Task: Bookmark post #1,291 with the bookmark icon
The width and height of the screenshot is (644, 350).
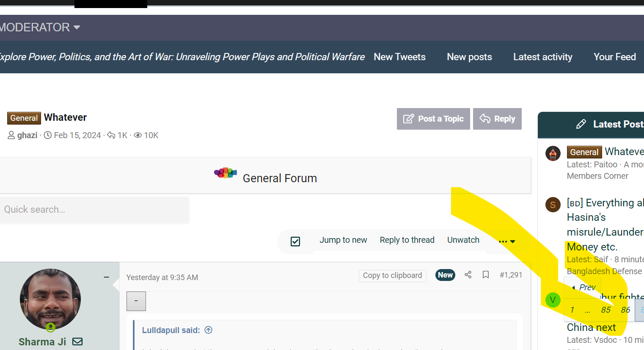Action: [x=486, y=275]
